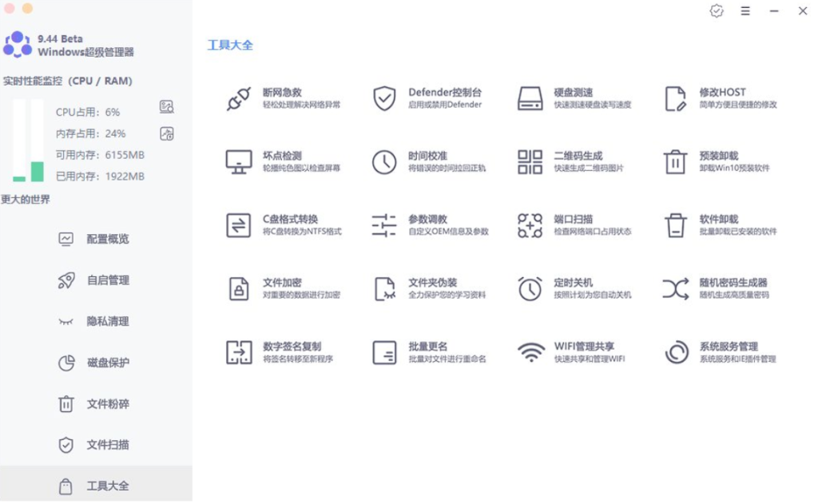This screenshot has width=818, height=504.
Task: Click the 可用内存: 6155MB text
Action: pos(100,155)
